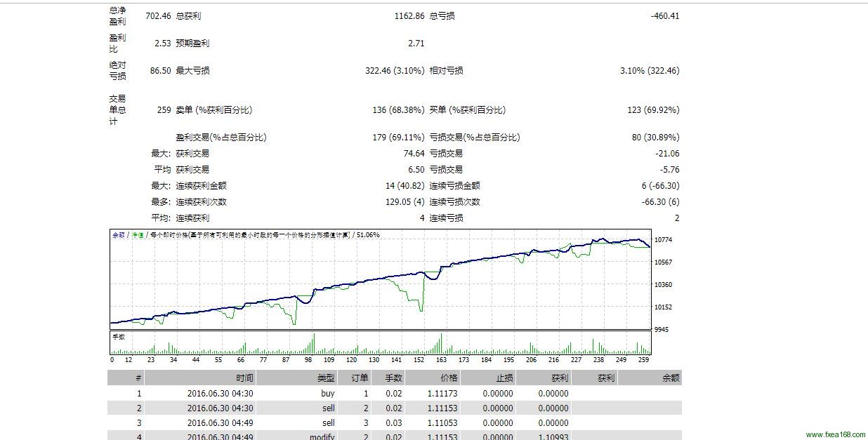The width and height of the screenshot is (868, 440).
Task: Click the sell type cell in row 3
Action: pos(329,423)
